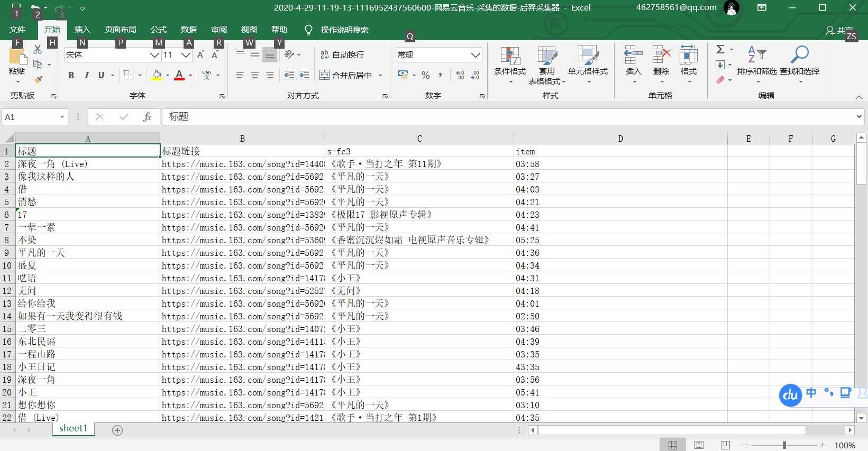This screenshot has width=868, height=451.
Task: Open 条件格式 conditional formatting
Action: [x=510, y=65]
